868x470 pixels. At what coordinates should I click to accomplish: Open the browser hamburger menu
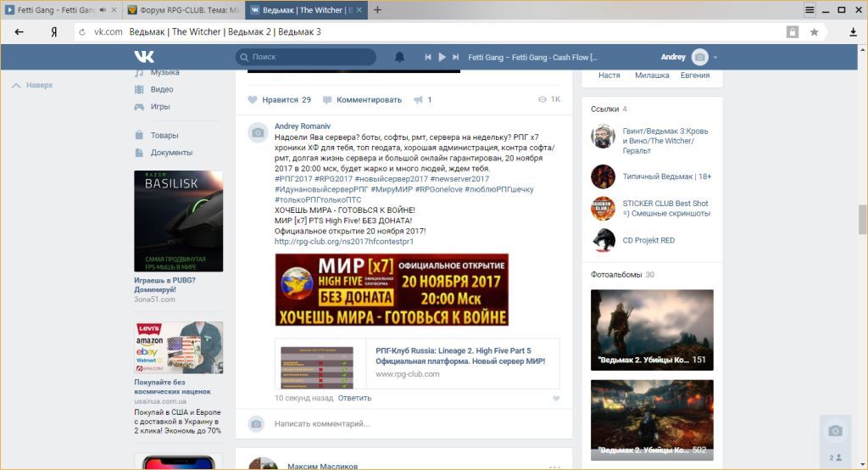pyautogui.click(x=810, y=10)
